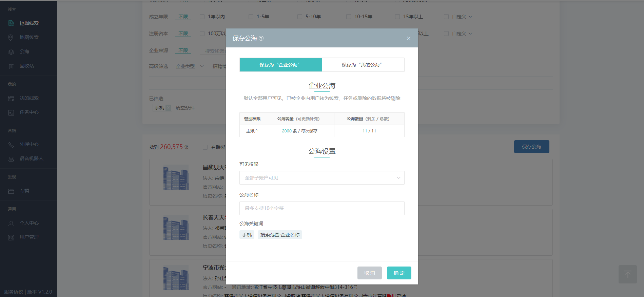Select 保存为"企业公海" tab
Screen dimensions: 644x297
280,65
